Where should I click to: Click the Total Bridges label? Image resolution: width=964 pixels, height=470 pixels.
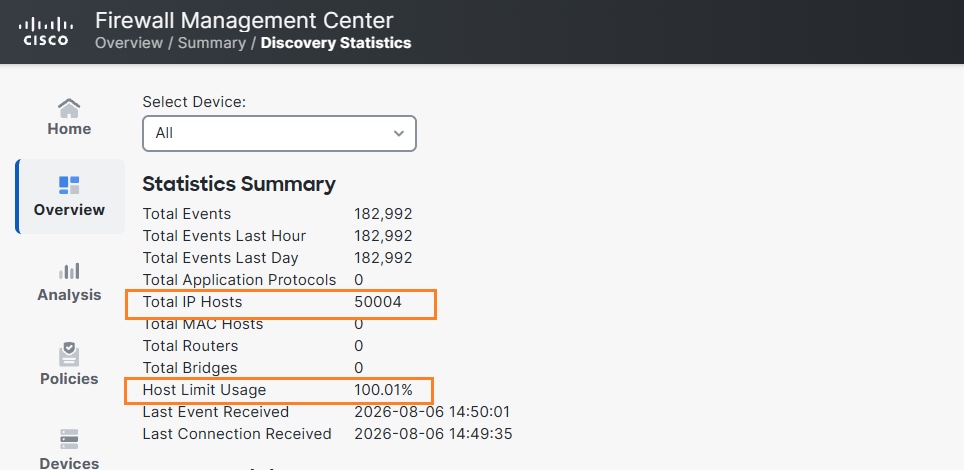coord(190,368)
